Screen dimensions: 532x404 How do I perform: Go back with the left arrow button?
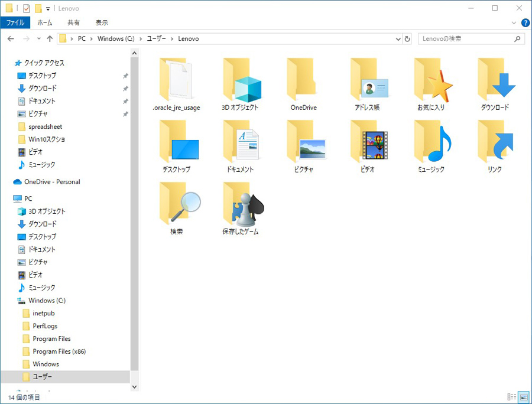click(11, 38)
